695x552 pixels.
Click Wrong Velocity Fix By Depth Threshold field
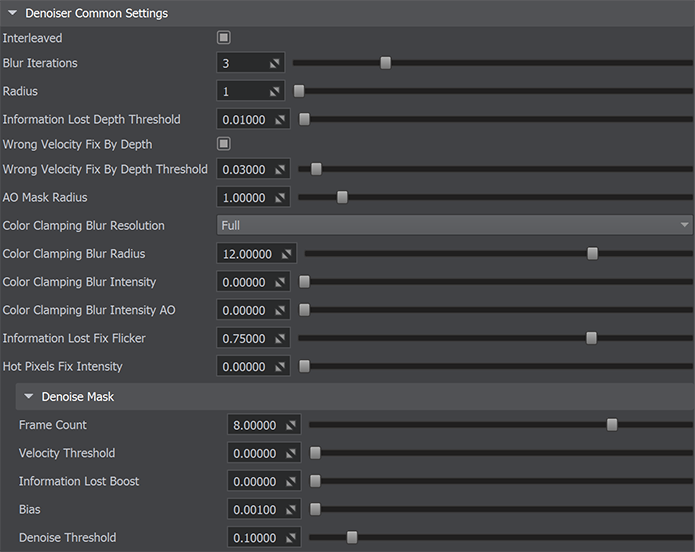pos(253,169)
